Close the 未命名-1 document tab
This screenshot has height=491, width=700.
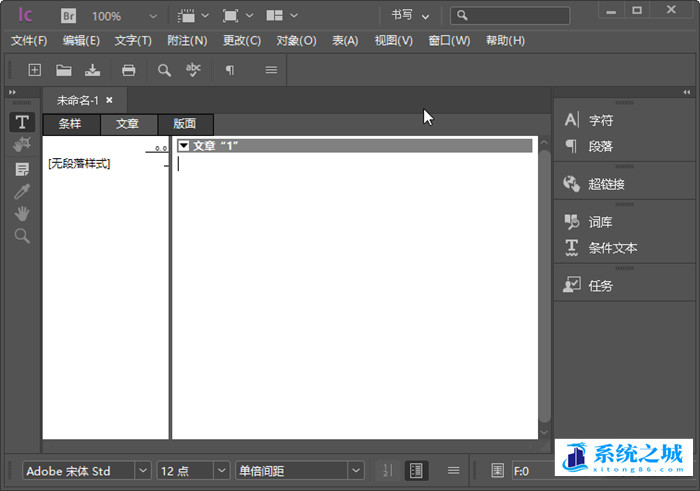tap(109, 100)
